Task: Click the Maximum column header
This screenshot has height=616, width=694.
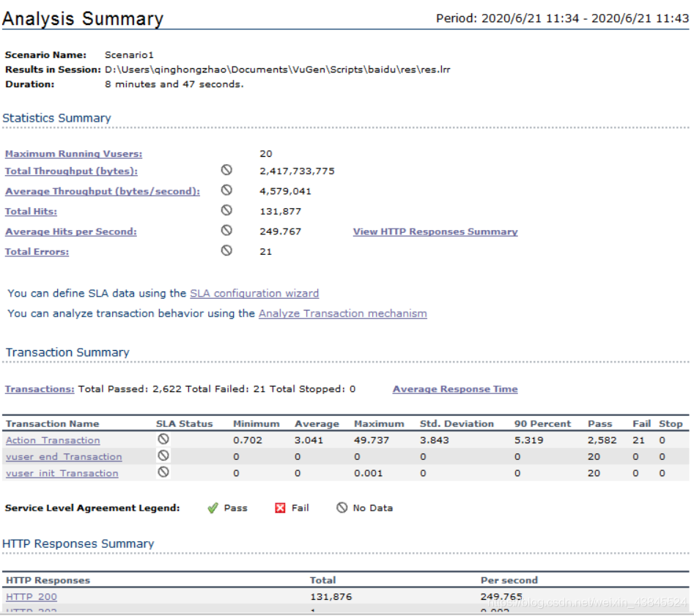Action: [x=379, y=424]
